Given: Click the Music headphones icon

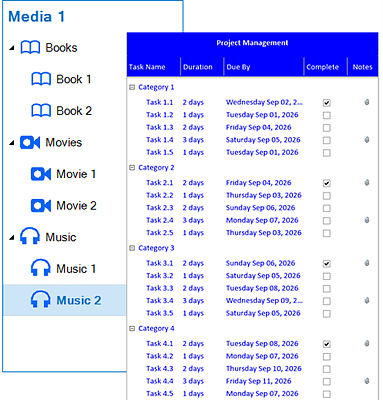Looking at the screenshot, I should coord(30,236).
